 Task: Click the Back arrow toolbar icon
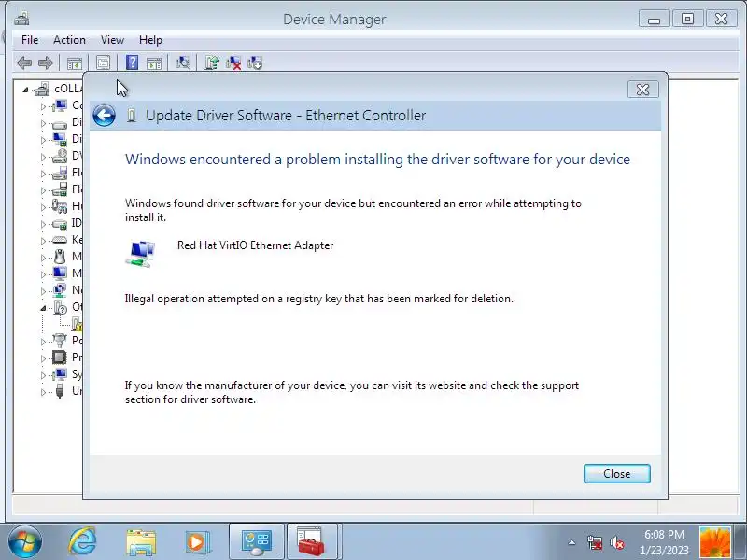(x=24, y=63)
